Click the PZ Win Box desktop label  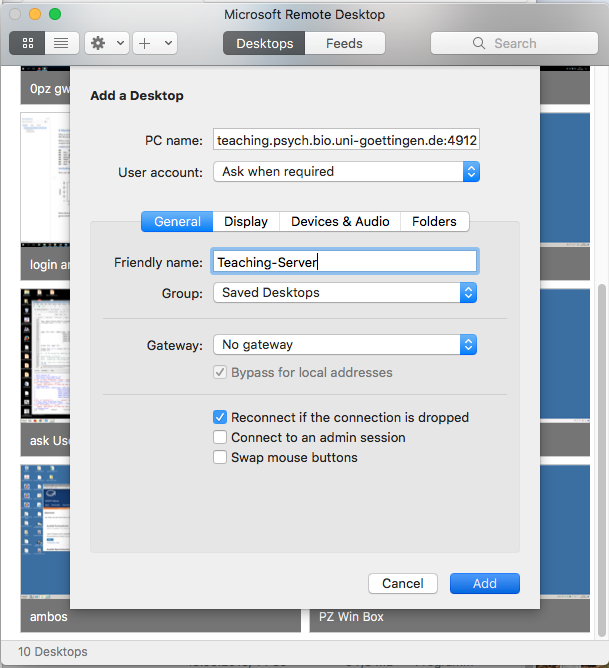pos(351,616)
